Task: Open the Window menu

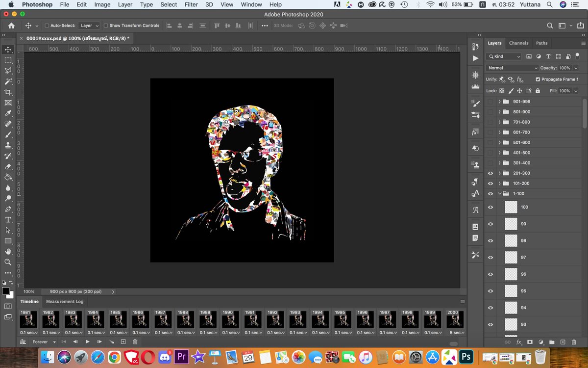Action: coord(251,4)
